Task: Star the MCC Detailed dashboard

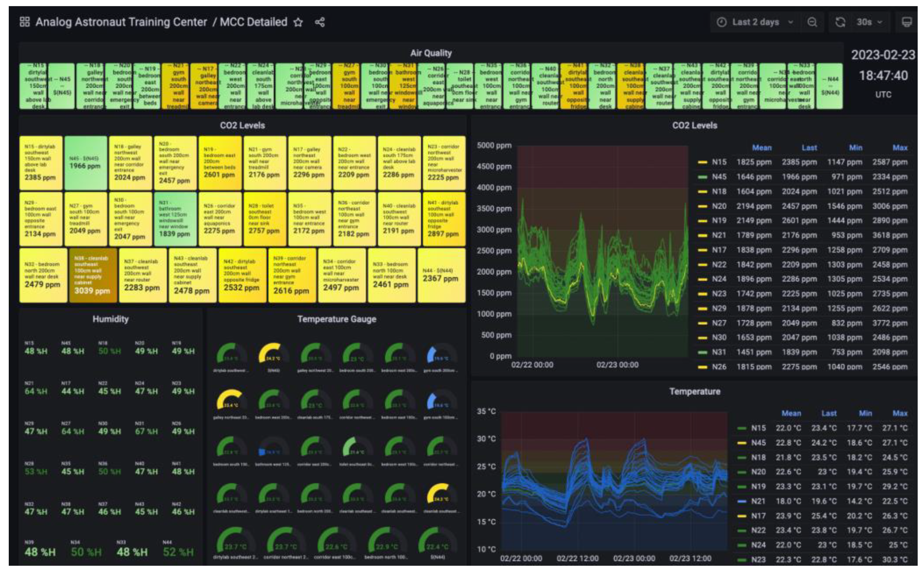Action: pos(298,22)
